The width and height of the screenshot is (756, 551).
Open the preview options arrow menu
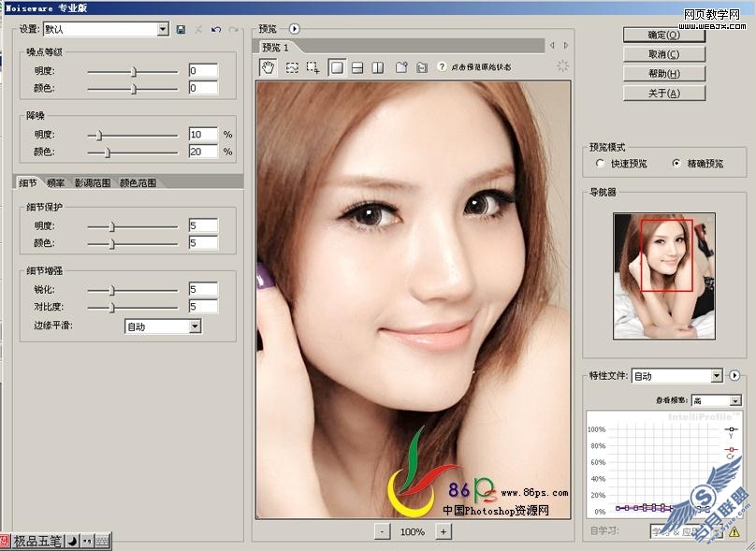pos(294,29)
